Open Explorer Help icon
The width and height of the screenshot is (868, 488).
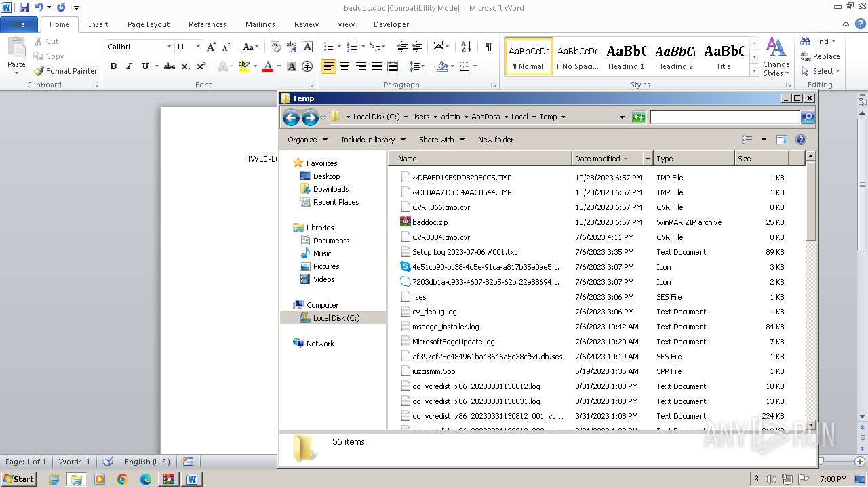click(800, 140)
